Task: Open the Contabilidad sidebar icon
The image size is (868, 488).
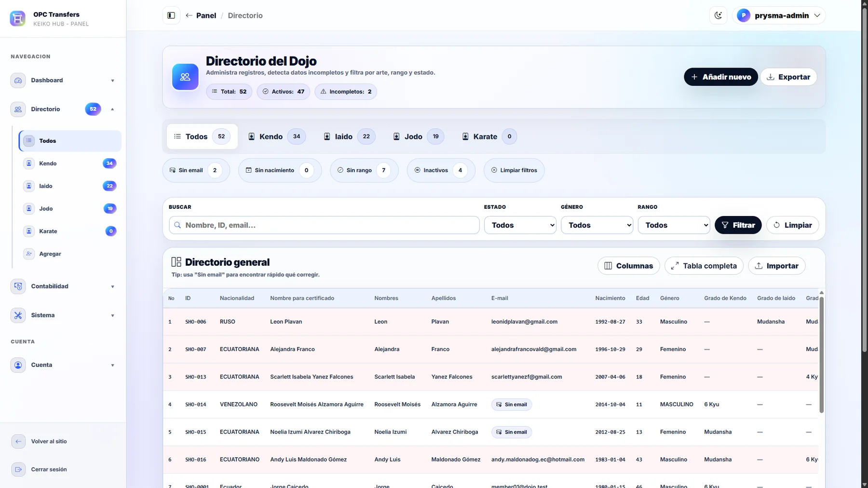Action: (18, 286)
